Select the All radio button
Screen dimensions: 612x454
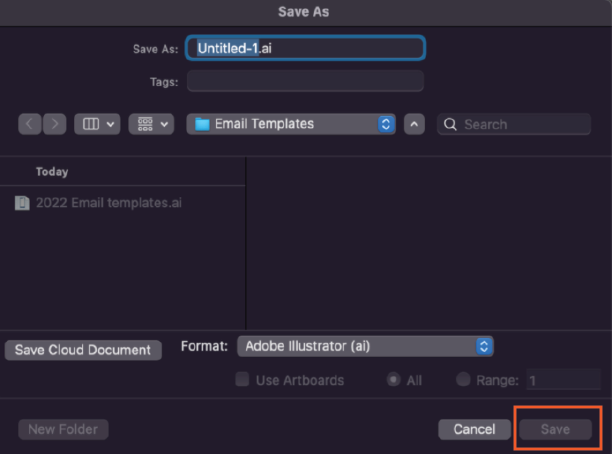pyautogui.click(x=393, y=380)
